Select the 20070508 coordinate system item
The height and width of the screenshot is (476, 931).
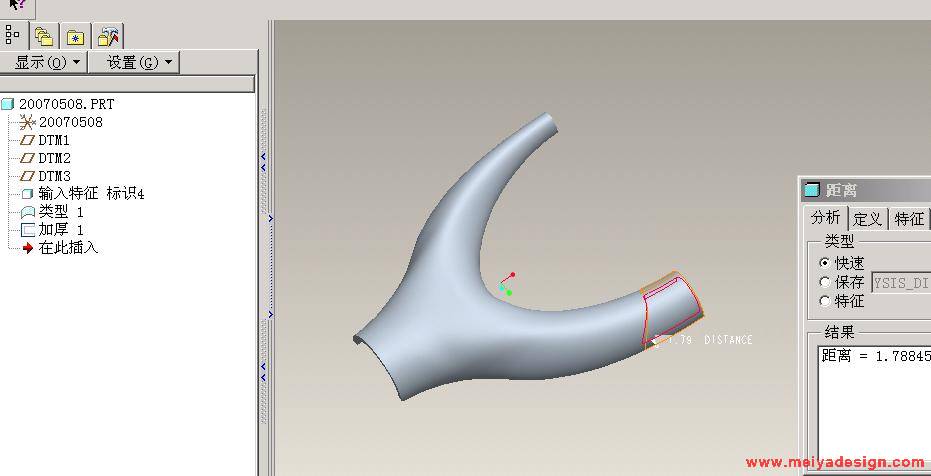pos(71,122)
